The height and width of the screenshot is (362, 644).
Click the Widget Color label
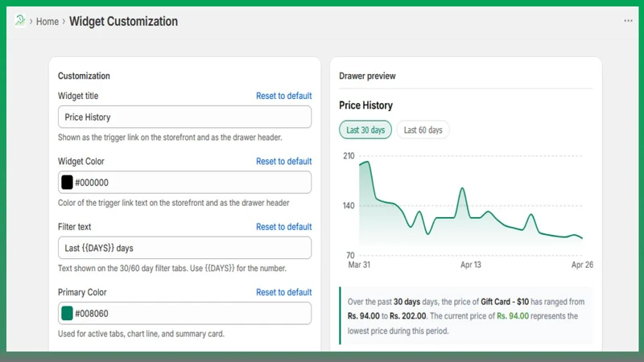(x=81, y=162)
